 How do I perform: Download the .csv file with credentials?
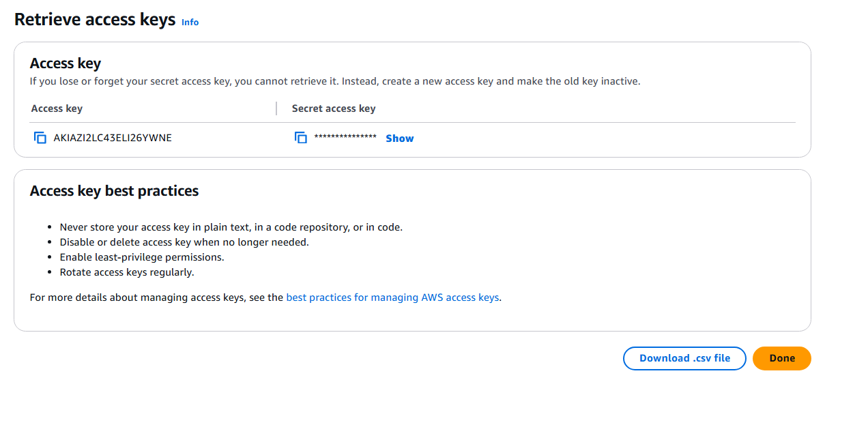pos(684,358)
